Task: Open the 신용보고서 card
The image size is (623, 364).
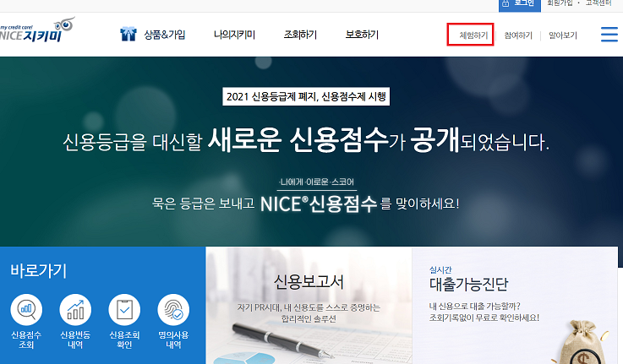Action: coord(309,305)
